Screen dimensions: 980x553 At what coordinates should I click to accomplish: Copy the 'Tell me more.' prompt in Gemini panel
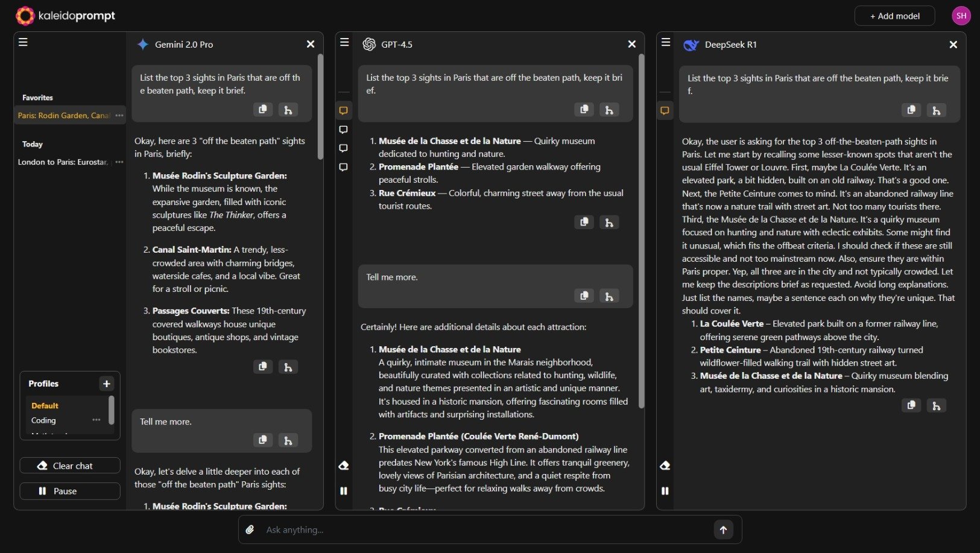[263, 440]
